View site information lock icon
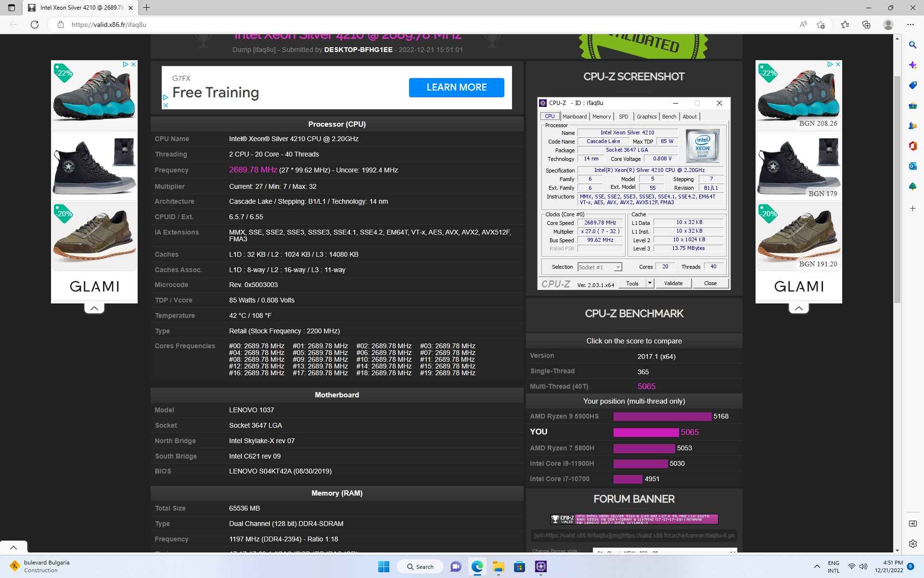 tap(60, 25)
